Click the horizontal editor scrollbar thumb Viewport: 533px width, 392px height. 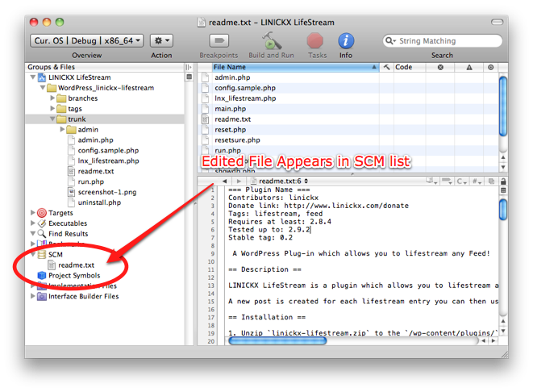[x=277, y=340]
